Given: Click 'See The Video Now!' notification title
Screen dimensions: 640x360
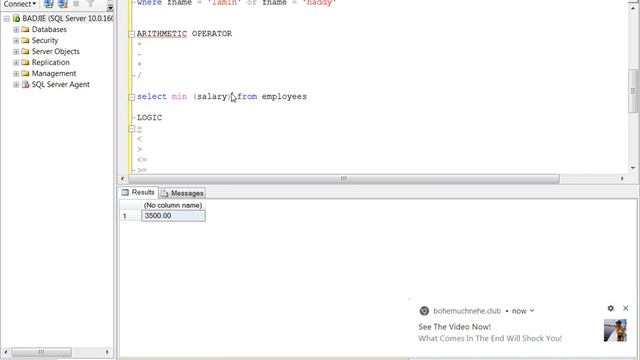Looking at the screenshot, I should point(454,327).
